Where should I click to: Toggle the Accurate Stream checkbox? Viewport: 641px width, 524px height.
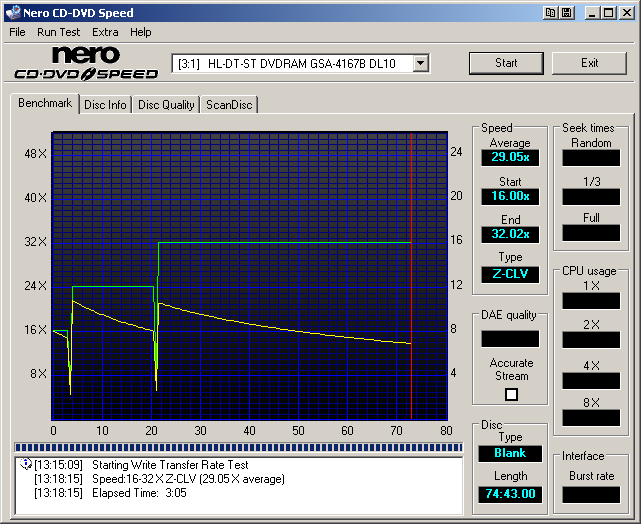511,394
